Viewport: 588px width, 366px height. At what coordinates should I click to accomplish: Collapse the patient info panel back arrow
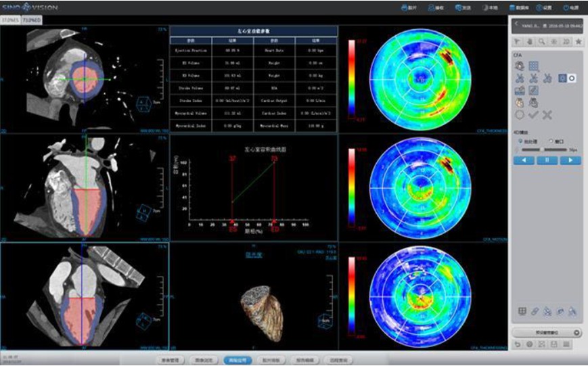[516, 24]
